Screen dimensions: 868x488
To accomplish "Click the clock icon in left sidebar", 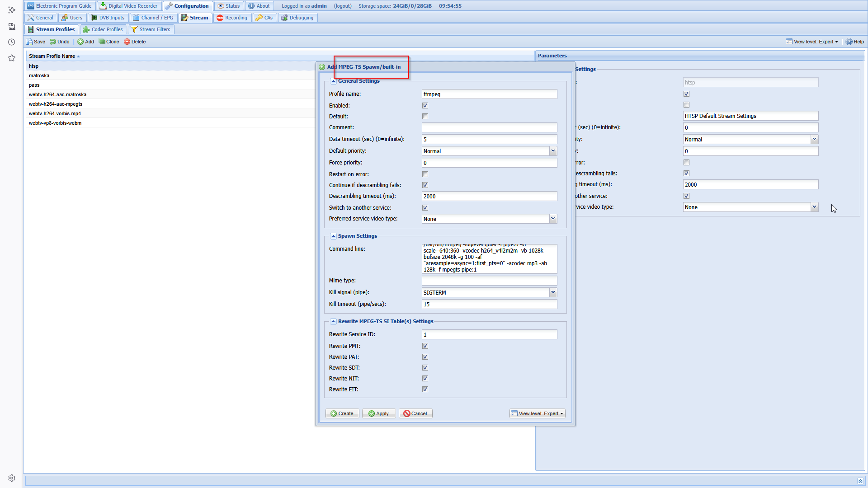I will point(12,42).
